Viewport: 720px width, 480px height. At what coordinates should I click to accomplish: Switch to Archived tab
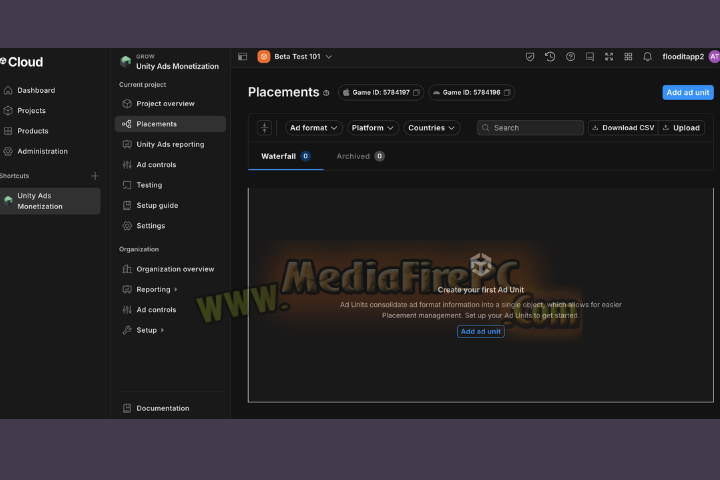click(x=360, y=156)
